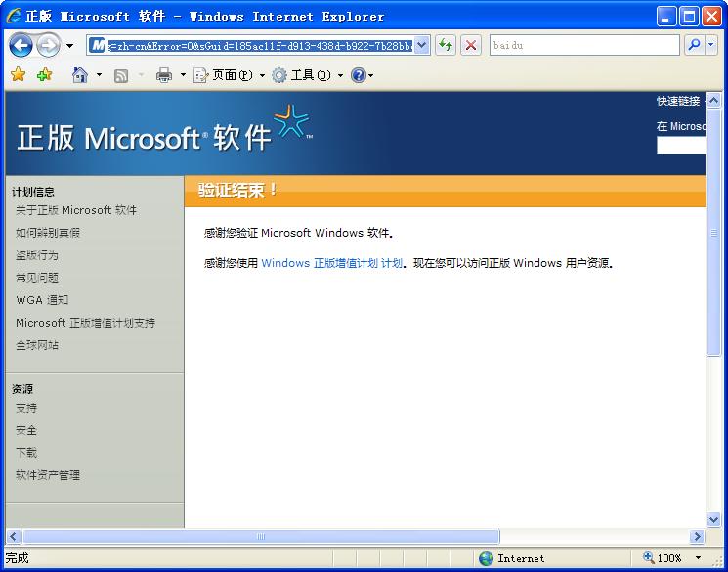Click the 工具 gear icon
The image size is (728, 572).
pyautogui.click(x=279, y=75)
